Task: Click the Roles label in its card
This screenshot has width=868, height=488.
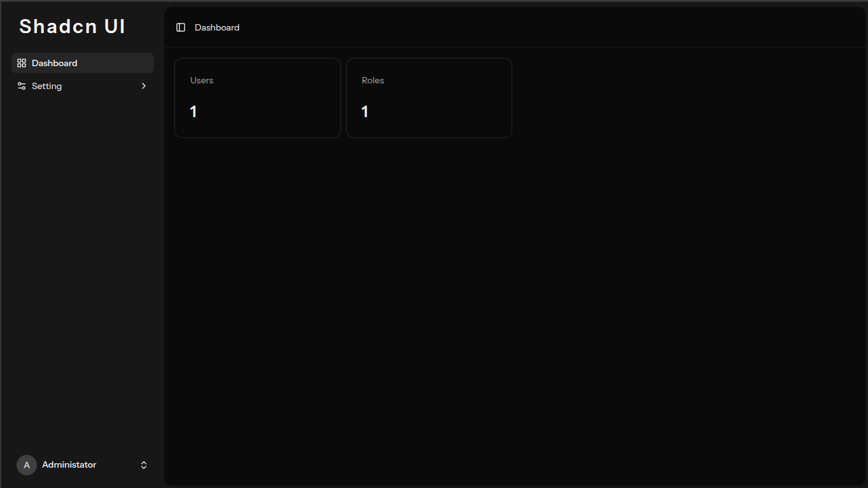Action: (373, 80)
